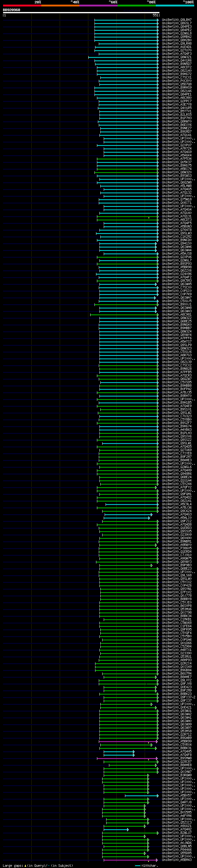Click the UniRef100_A4FVM4 label

click(176, 816)
